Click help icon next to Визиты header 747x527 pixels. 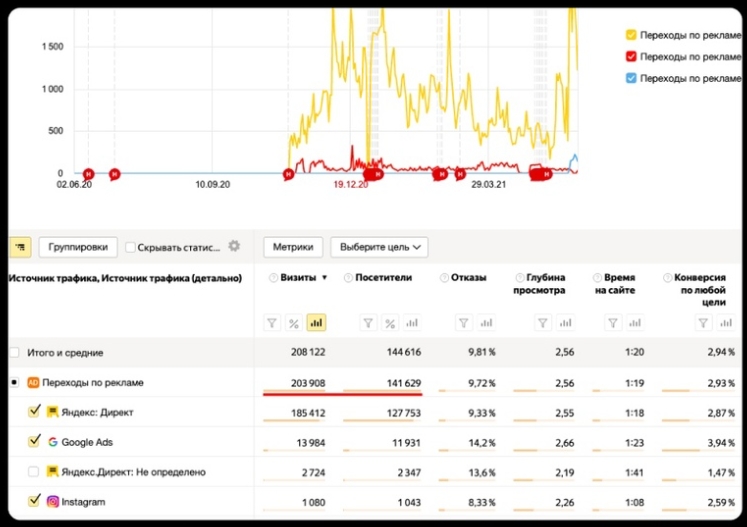coord(273,278)
